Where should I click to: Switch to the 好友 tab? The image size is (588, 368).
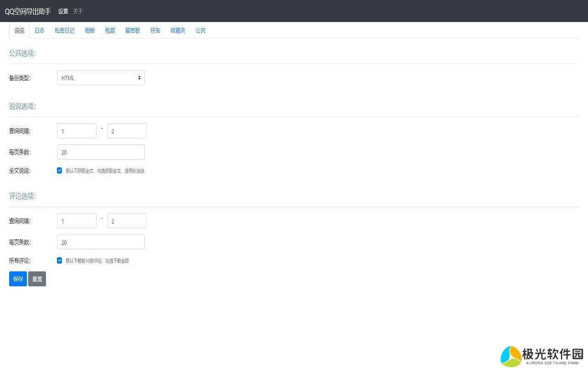click(155, 31)
